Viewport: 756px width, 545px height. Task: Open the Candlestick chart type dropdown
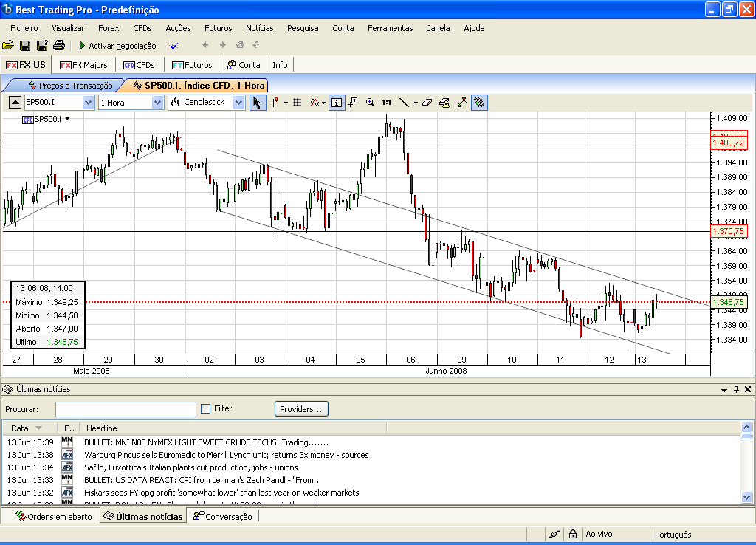(238, 102)
